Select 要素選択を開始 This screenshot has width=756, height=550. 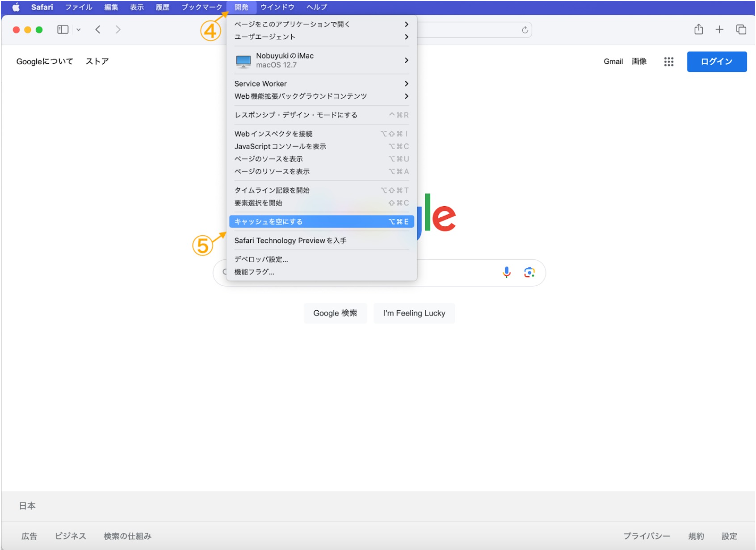pyautogui.click(x=322, y=203)
